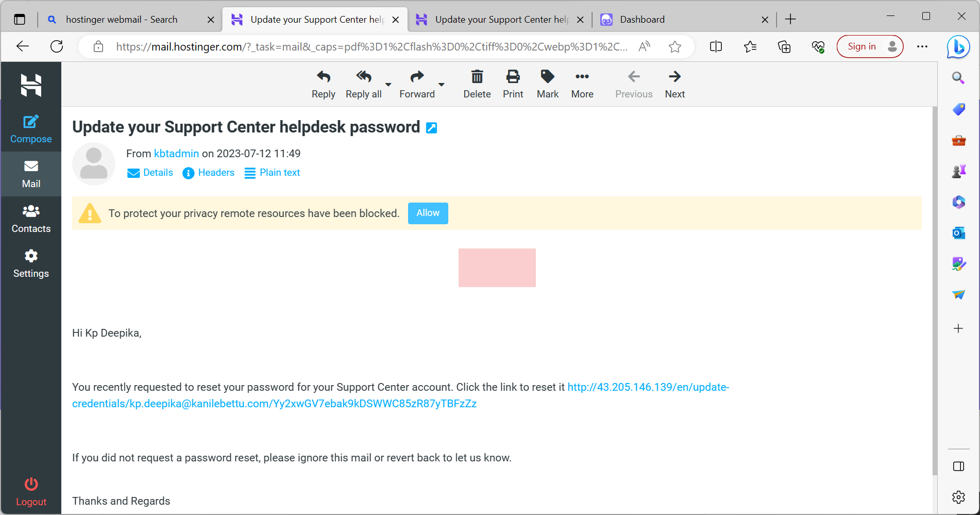Open sidebar Drop paper plane icon
This screenshot has height=515, width=980.
[958, 295]
